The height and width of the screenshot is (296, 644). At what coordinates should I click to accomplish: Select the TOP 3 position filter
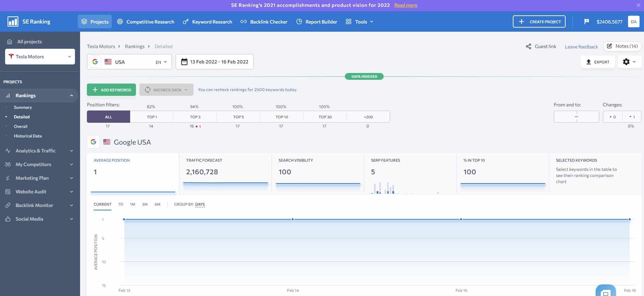(195, 117)
